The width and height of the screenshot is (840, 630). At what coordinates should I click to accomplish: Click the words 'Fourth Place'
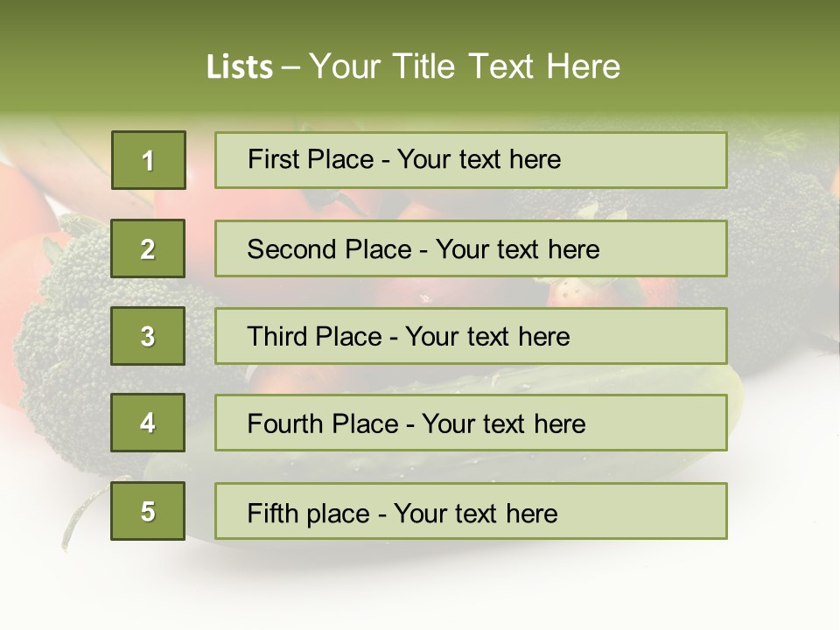[323, 423]
